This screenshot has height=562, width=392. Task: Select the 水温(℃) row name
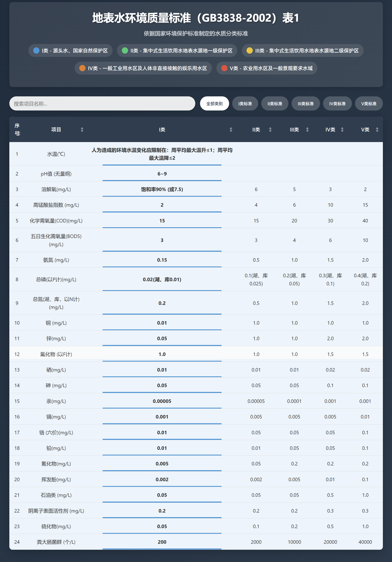coord(56,154)
